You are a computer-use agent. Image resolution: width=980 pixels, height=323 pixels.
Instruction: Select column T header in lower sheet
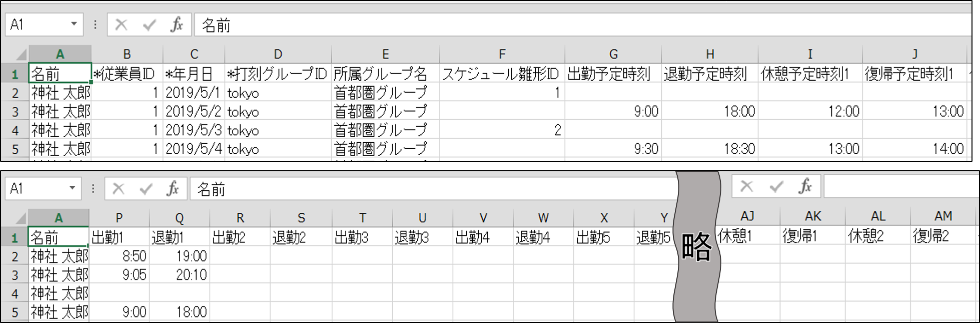[362, 218]
